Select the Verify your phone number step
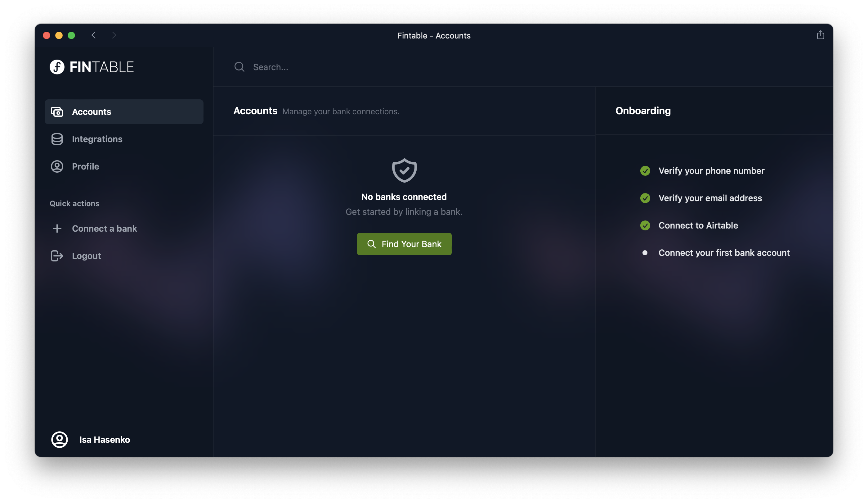This screenshot has height=503, width=868. click(711, 171)
